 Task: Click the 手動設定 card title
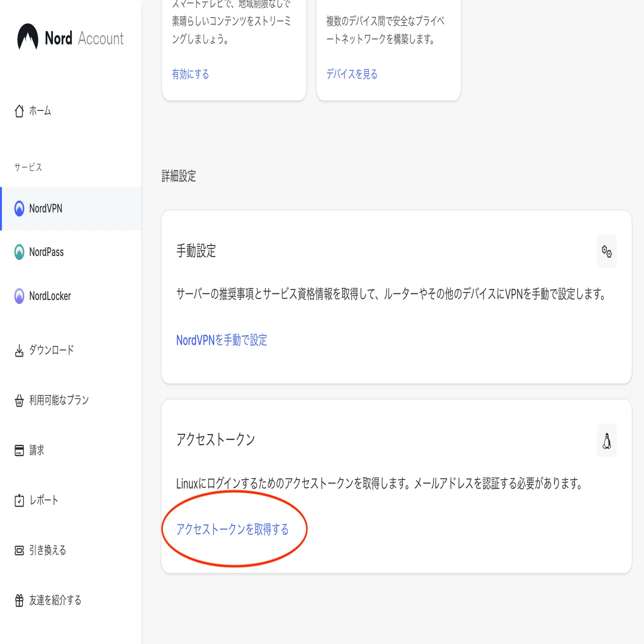pyautogui.click(x=196, y=250)
